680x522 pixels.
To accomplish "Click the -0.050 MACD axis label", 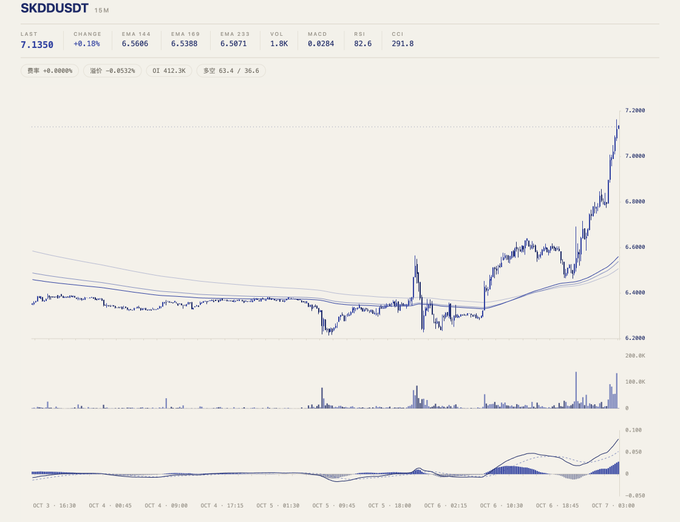I will (633, 496).
